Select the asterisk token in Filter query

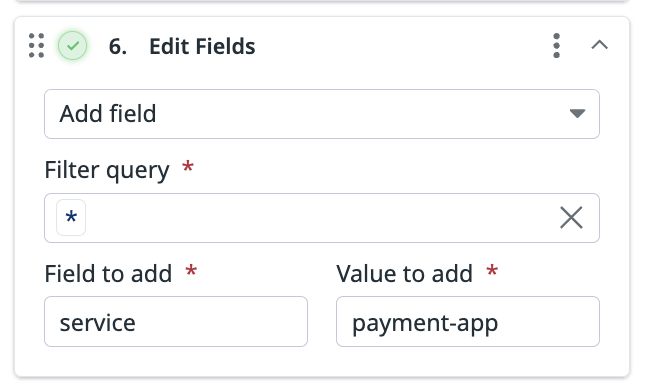(x=71, y=217)
